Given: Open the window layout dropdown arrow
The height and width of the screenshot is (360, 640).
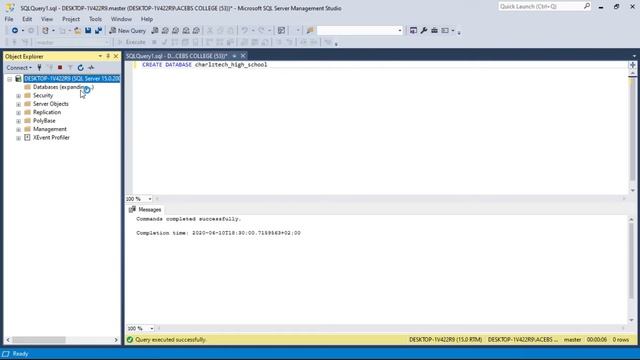Looking at the screenshot, I should coord(453,31).
